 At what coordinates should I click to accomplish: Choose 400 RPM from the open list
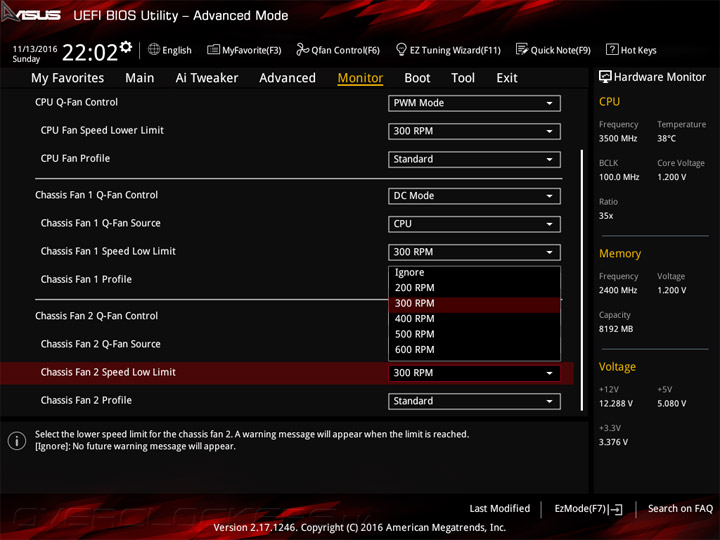[474, 319]
